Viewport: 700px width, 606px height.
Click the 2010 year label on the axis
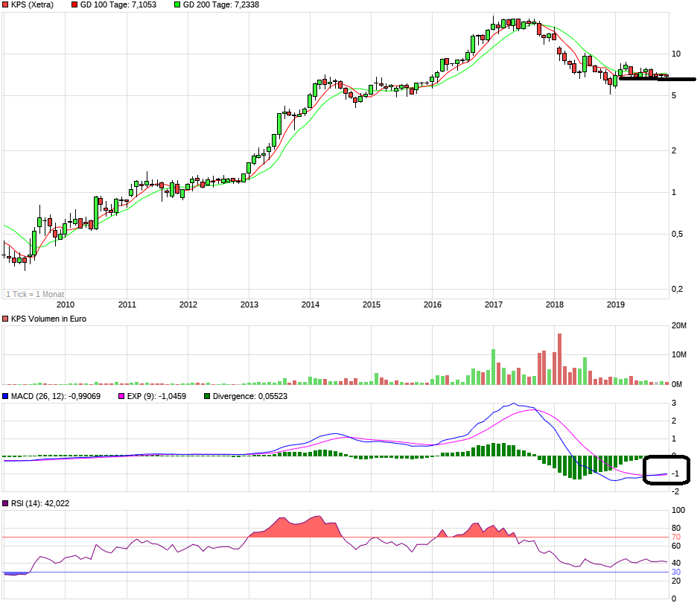click(x=66, y=304)
